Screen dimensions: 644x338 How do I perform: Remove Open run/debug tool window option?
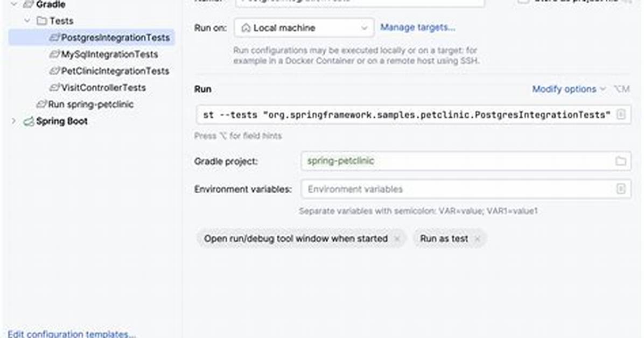(397, 238)
